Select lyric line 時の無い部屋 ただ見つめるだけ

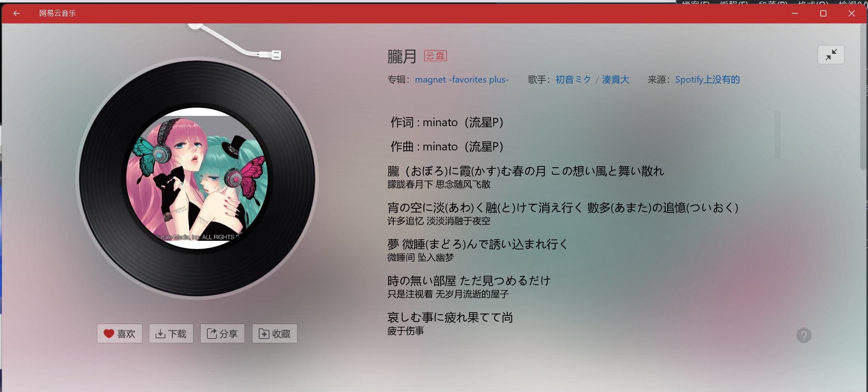(x=469, y=281)
